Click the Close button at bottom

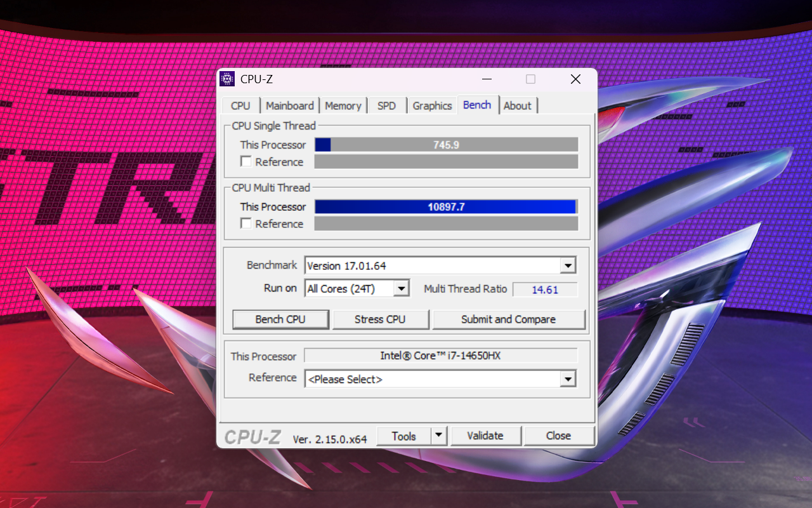coord(558,436)
